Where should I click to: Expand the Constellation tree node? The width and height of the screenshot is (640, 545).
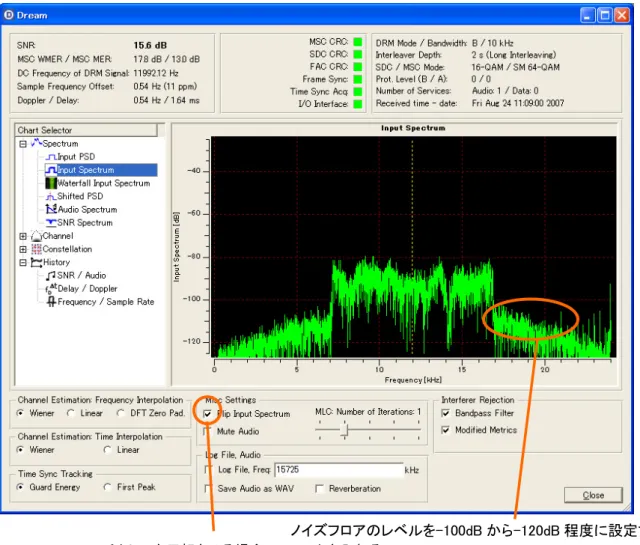[23, 249]
